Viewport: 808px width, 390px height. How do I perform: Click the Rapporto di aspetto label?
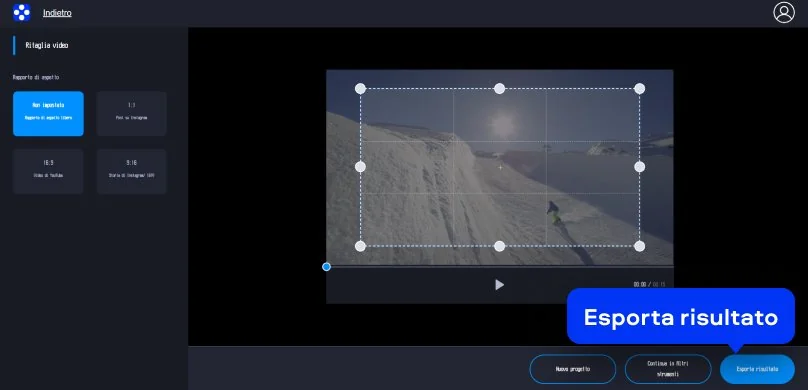point(36,77)
